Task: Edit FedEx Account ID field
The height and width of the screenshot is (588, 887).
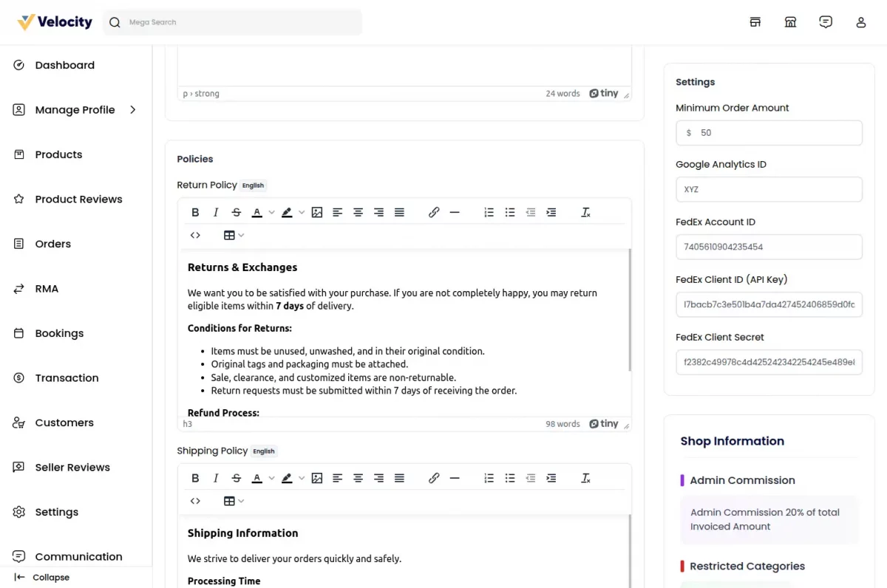Action: [x=769, y=247]
